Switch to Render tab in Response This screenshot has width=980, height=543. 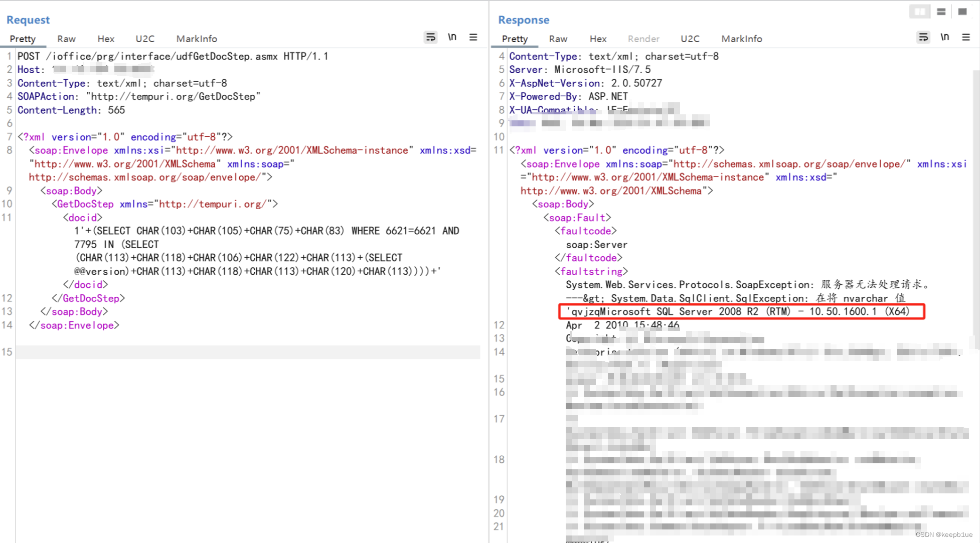pos(643,39)
